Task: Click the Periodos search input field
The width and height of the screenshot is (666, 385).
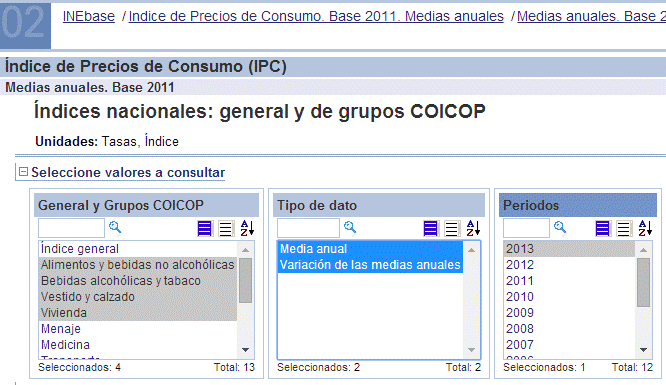Action: click(526, 228)
